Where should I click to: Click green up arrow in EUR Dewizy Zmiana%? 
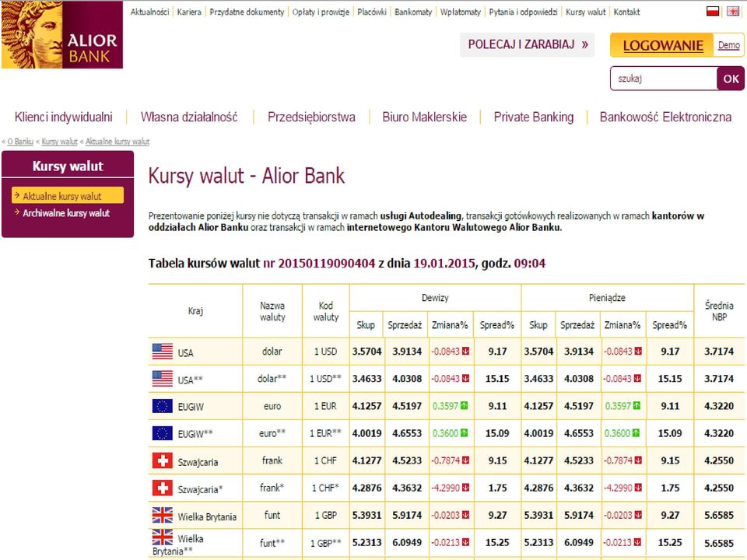(464, 406)
